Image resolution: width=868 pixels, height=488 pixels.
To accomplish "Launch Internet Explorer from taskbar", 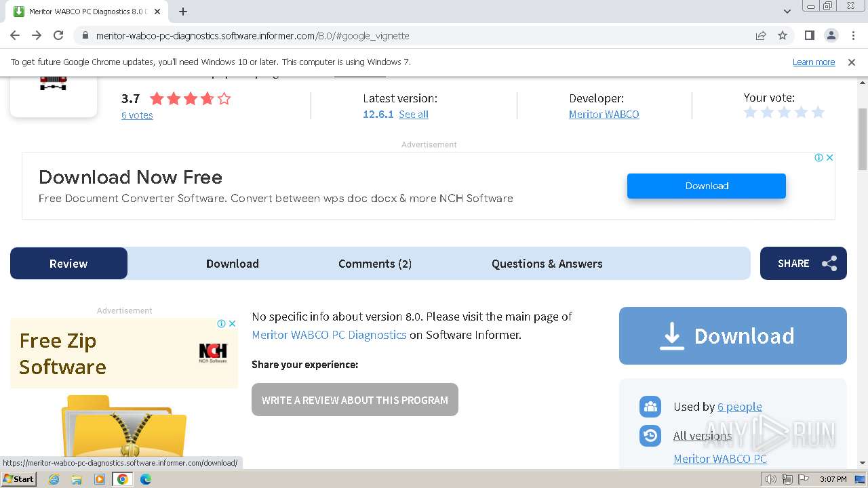I will pos(54,479).
